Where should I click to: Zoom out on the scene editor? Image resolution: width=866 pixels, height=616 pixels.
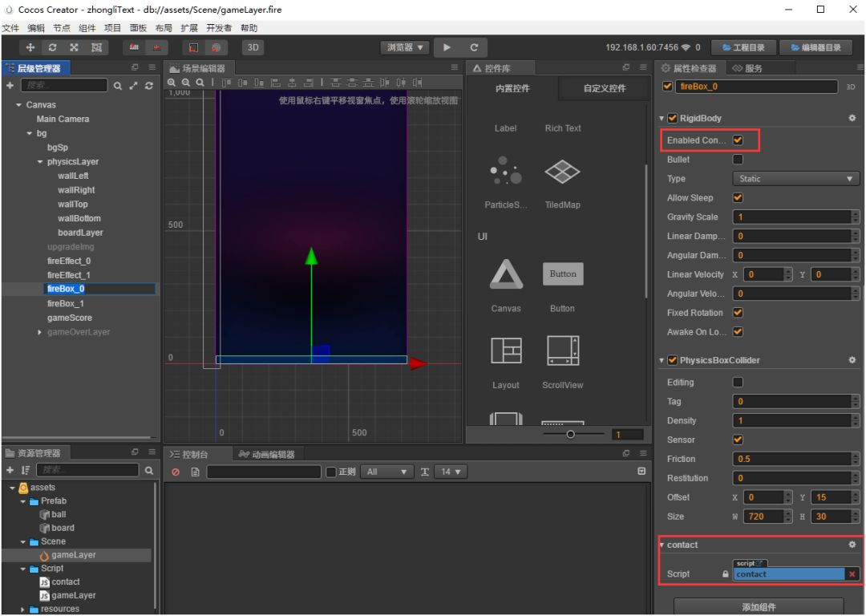185,83
